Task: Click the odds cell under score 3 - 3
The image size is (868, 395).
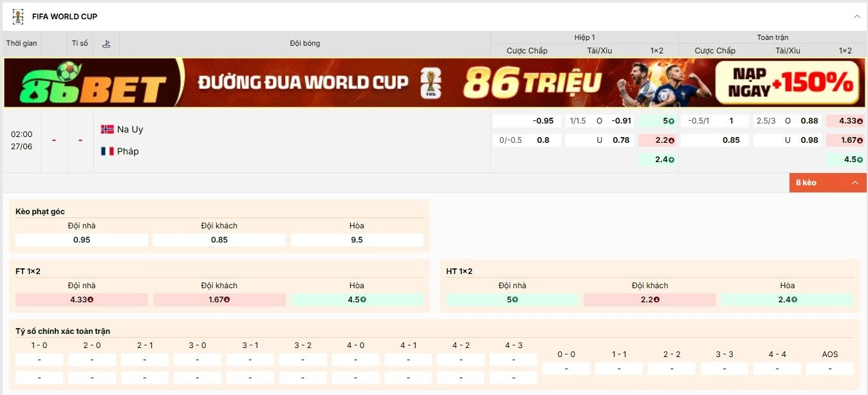Action: click(x=725, y=369)
